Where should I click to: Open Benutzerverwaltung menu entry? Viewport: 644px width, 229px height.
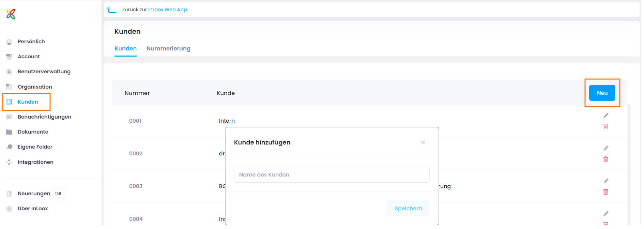[44, 72]
